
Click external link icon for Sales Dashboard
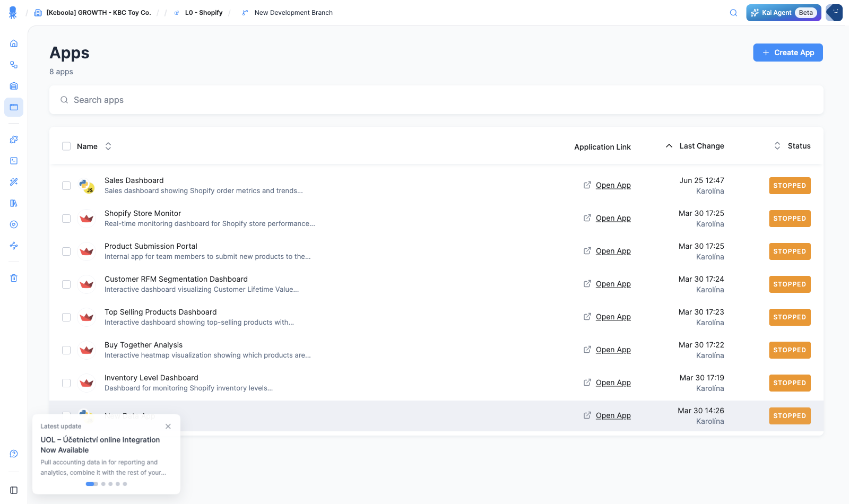(587, 185)
